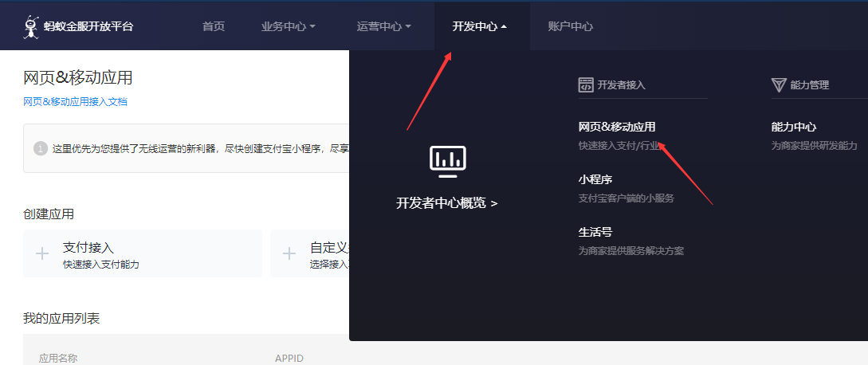Click the plus icon beside 自定义 card
The image size is (868, 365).
[x=289, y=253]
